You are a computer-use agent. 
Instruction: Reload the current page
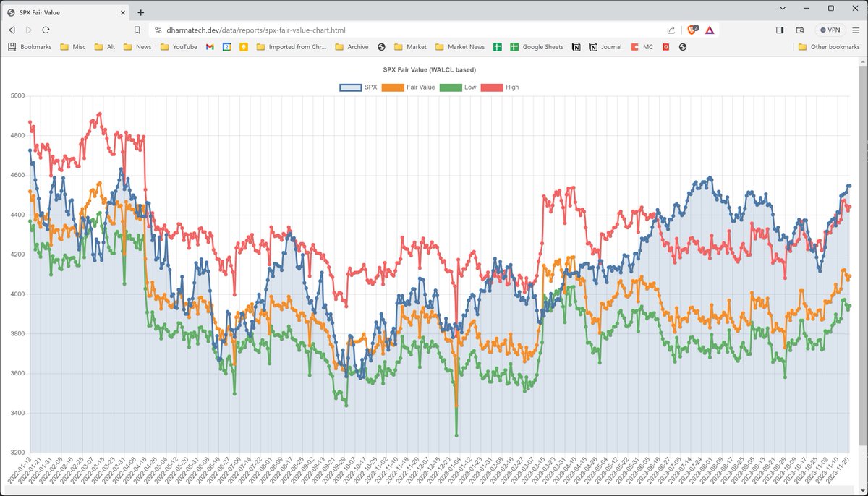click(x=46, y=30)
